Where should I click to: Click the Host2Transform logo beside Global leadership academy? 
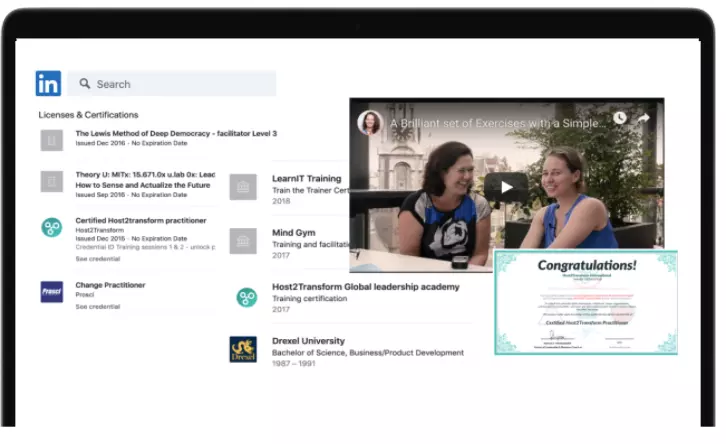[x=247, y=297]
